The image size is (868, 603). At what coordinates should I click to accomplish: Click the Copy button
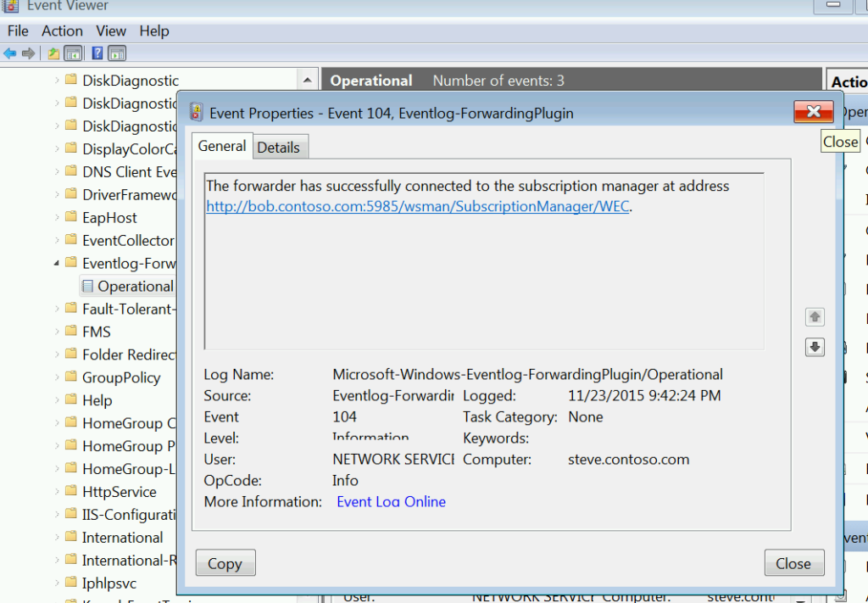(x=225, y=563)
